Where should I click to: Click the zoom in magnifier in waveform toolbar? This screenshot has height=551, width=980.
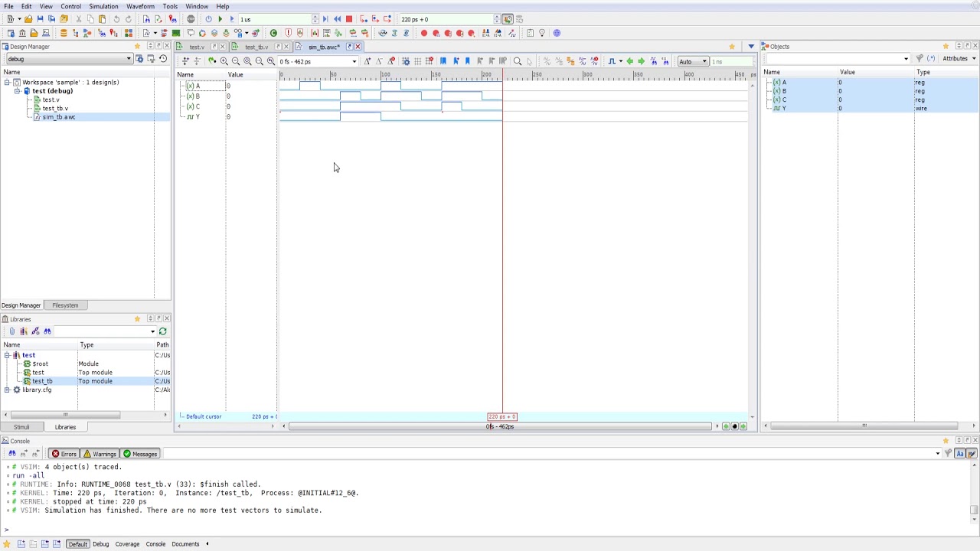click(224, 61)
